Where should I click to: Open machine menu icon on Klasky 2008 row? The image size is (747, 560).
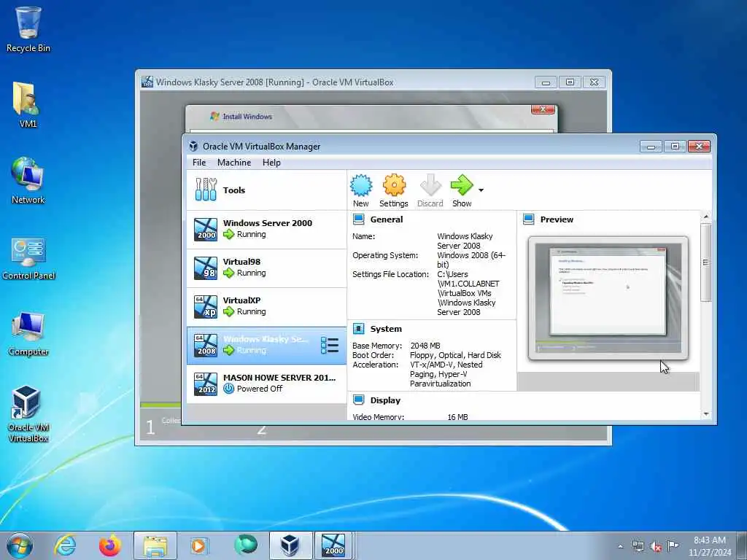pyautogui.click(x=330, y=345)
